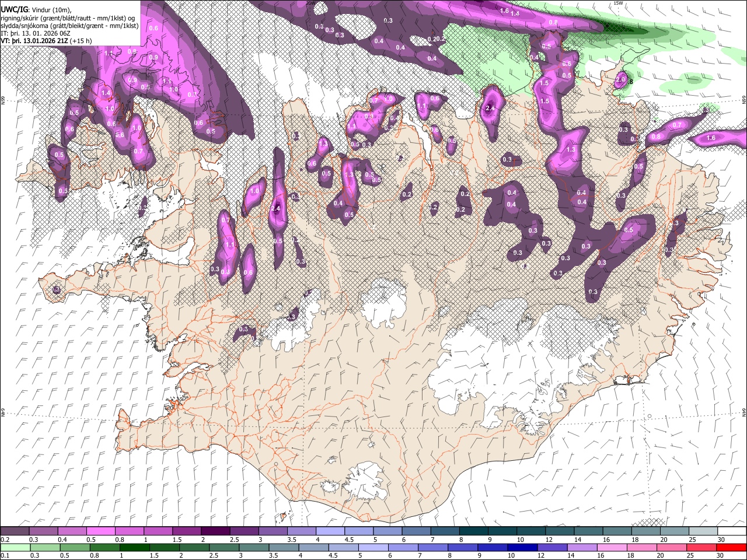Select the dark purple upper legend swatch at 2
The height and width of the screenshot is (560, 747).
pyautogui.click(x=215, y=531)
